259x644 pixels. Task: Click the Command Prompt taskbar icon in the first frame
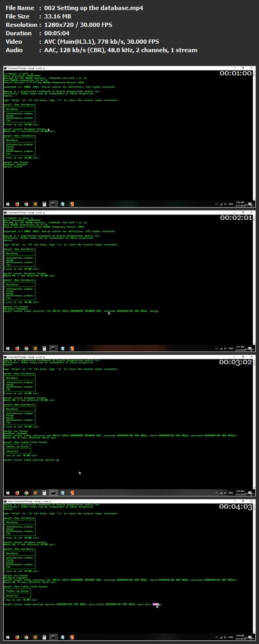[x=53, y=203]
